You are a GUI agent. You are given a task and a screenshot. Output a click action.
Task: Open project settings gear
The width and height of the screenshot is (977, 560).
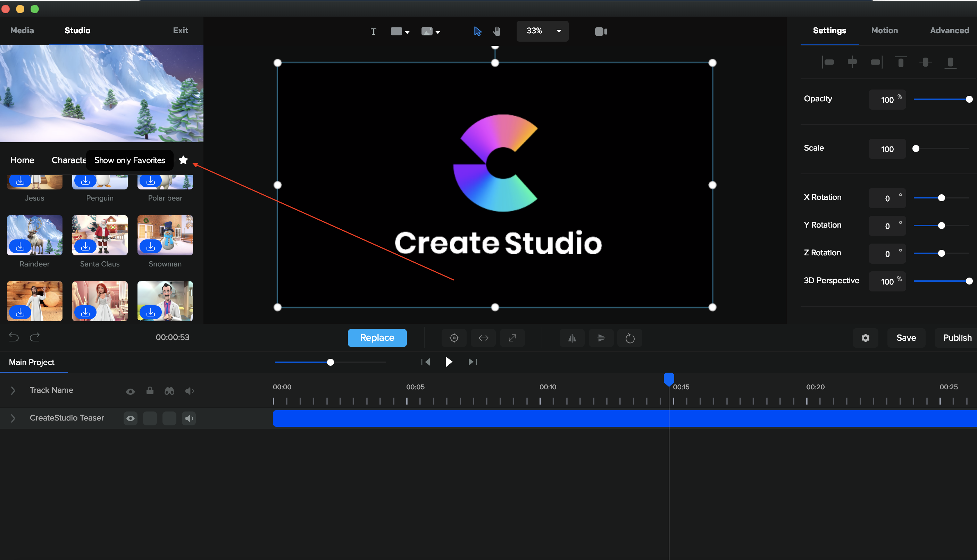coord(866,338)
